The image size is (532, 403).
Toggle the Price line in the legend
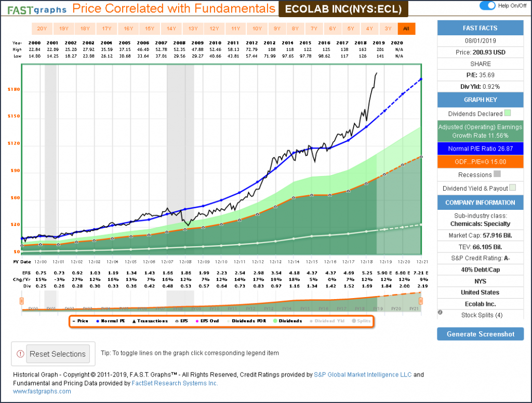pyautogui.click(x=79, y=321)
